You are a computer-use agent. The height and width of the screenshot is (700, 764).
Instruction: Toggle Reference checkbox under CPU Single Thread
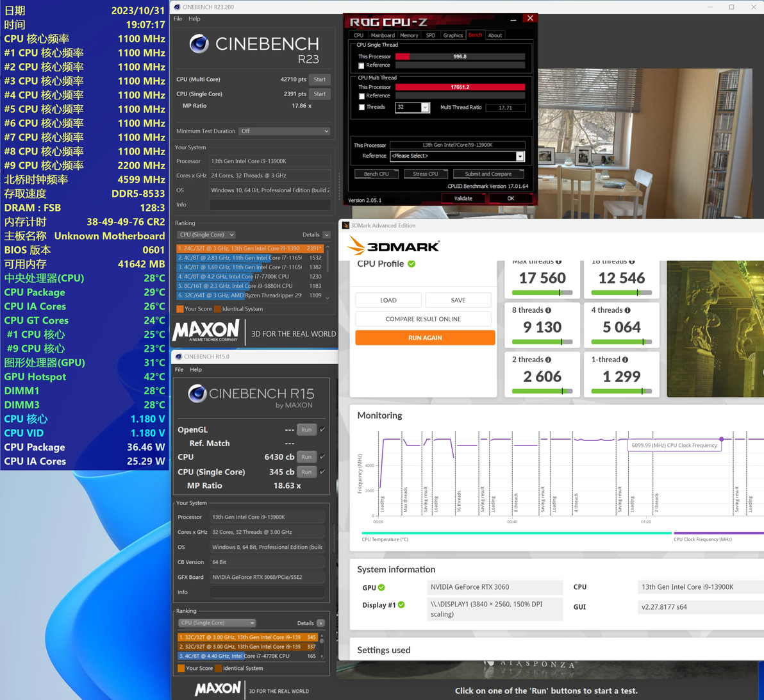361,65
